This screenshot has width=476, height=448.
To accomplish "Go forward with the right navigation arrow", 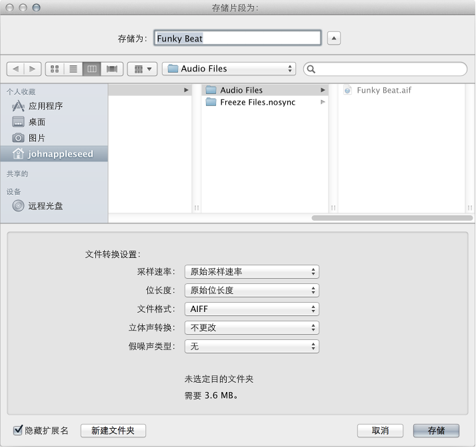I will pos(33,69).
